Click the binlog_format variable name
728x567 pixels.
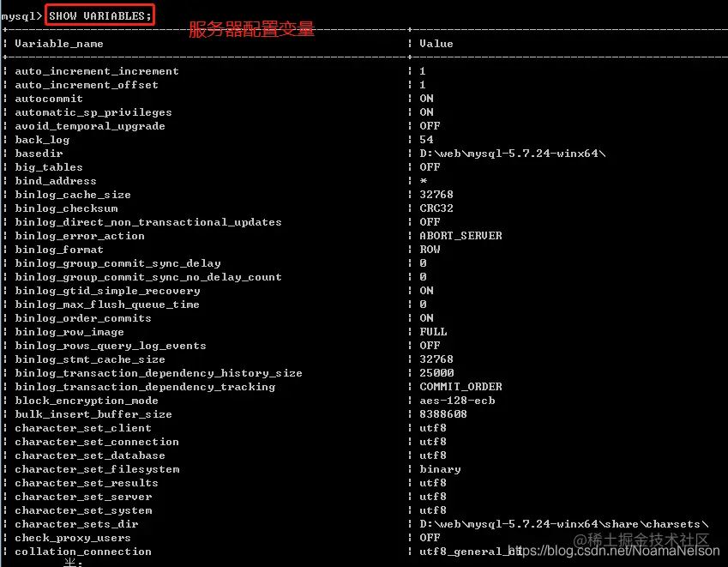click(59, 250)
